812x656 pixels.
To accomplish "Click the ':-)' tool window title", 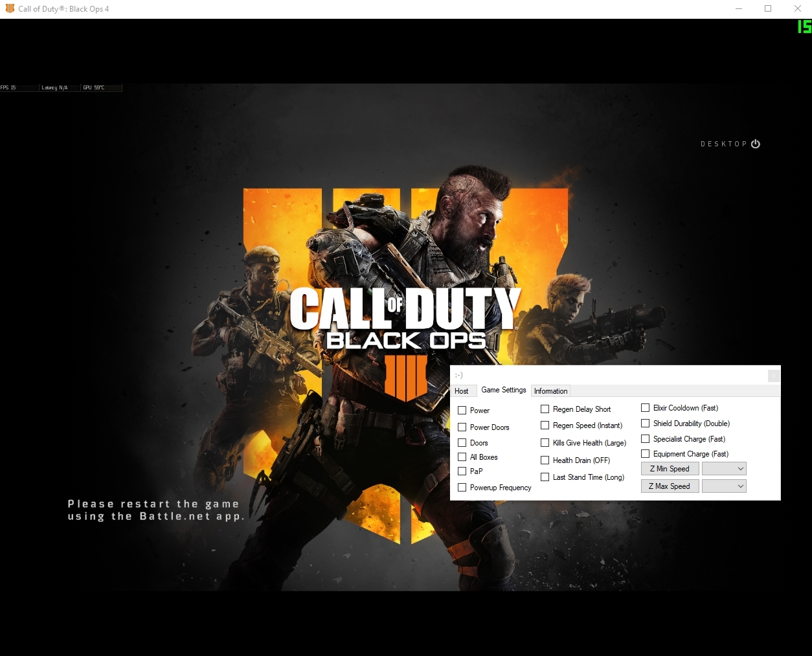I will point(458,376).
